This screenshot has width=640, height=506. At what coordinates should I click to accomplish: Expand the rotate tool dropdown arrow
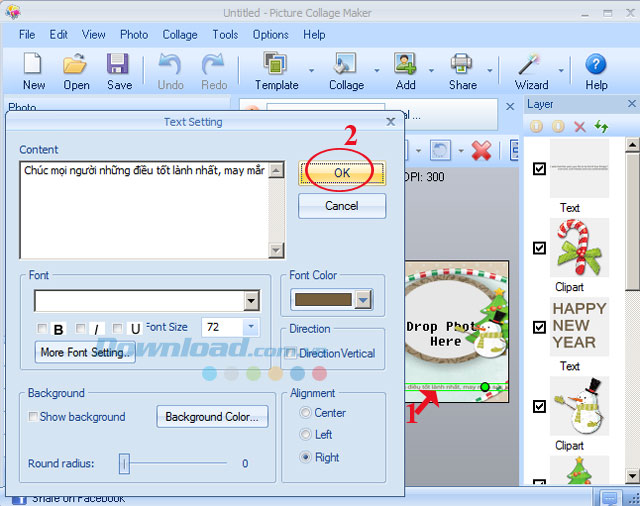(461, 151)
